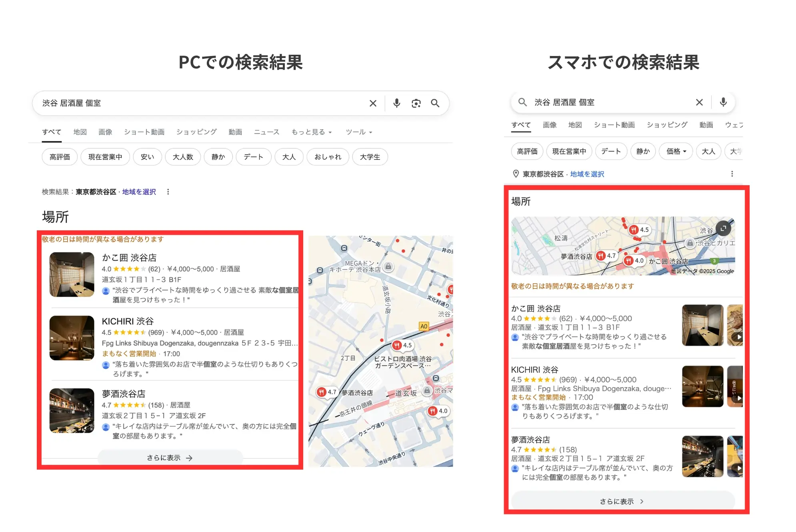Click the 4.5 rating pin on PC map
The height and width of the screenshot is (532, 796).
[x=402, y=345]
